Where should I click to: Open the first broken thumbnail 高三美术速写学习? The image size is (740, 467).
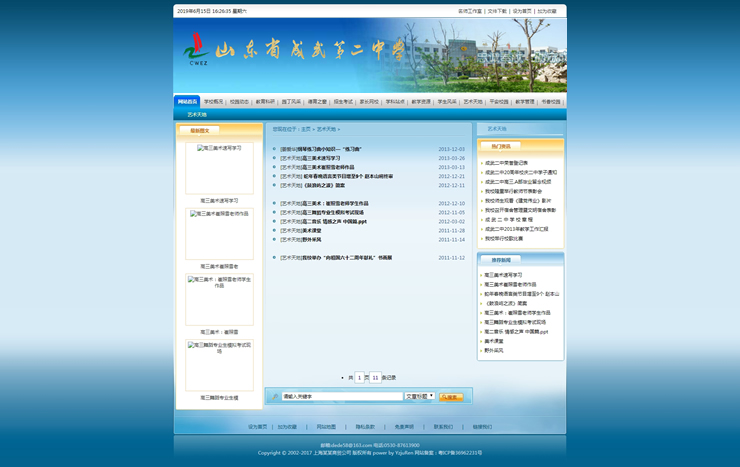pos(219,168)
